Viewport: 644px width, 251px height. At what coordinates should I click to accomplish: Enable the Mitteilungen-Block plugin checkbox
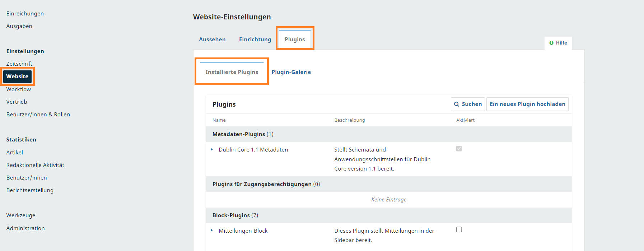(459, 229)
